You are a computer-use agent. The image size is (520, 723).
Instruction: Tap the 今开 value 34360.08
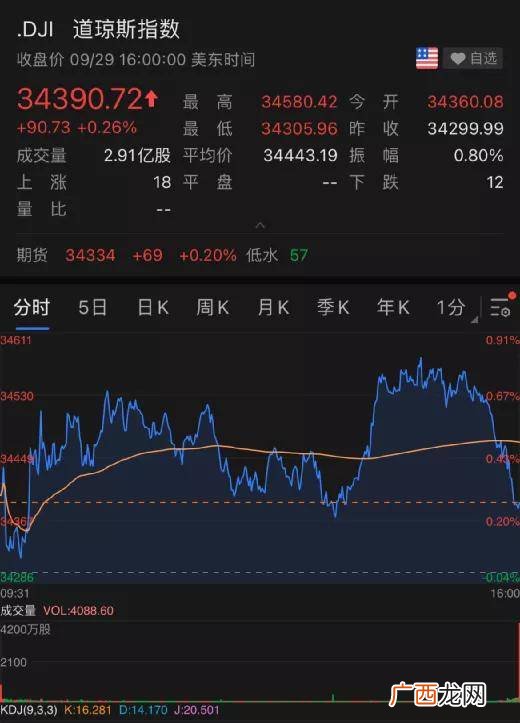465,101
